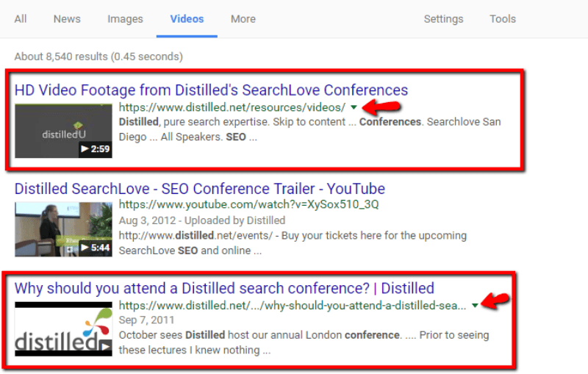Open Distilled SearchLove SEO Conference Trailer YouTube link
The width and height of the screenshot is (588, 374).
pyautogui.click(x=200, y=189)
